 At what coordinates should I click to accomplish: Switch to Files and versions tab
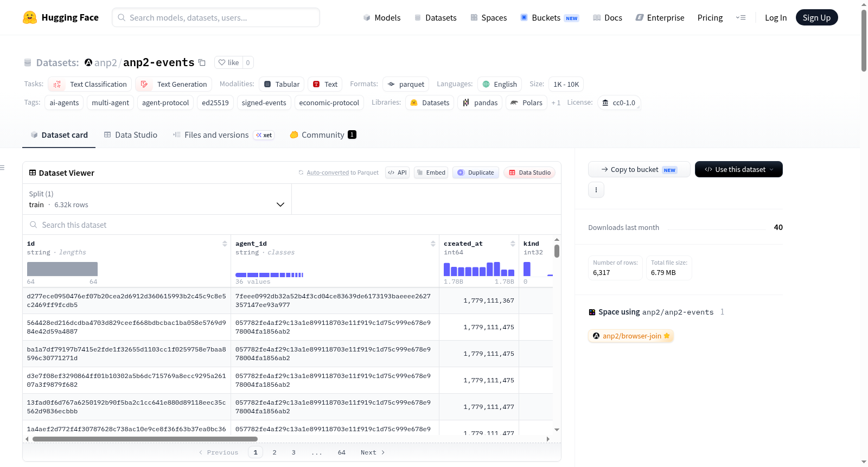coord(224,135)
